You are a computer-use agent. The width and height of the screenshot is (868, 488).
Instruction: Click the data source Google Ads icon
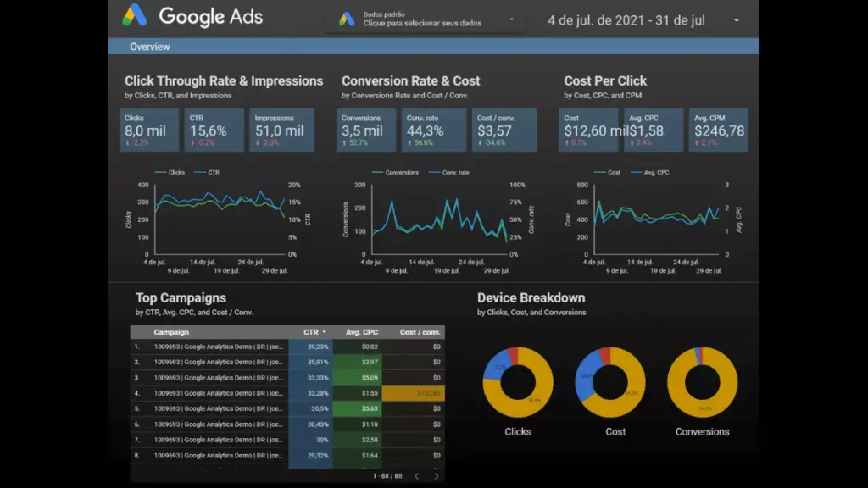(x=347, y=19)
